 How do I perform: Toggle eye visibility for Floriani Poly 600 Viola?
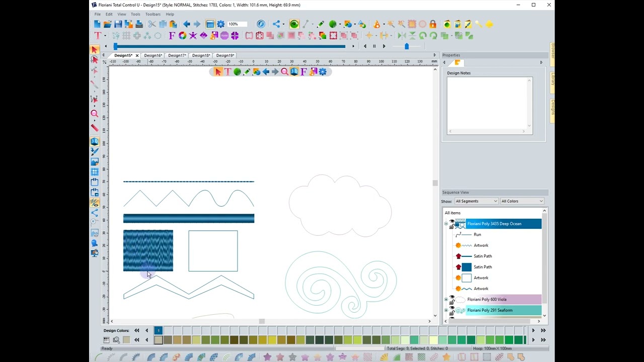[451, 297]
